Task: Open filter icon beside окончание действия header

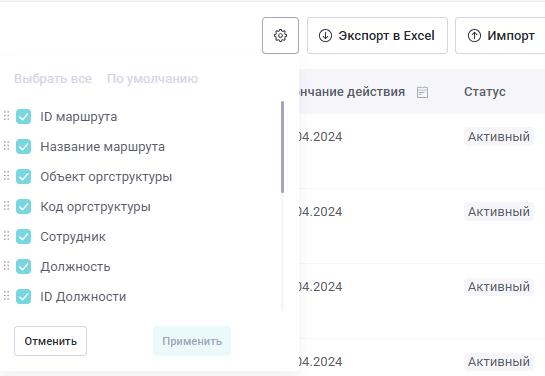Action: click(422, 92)
